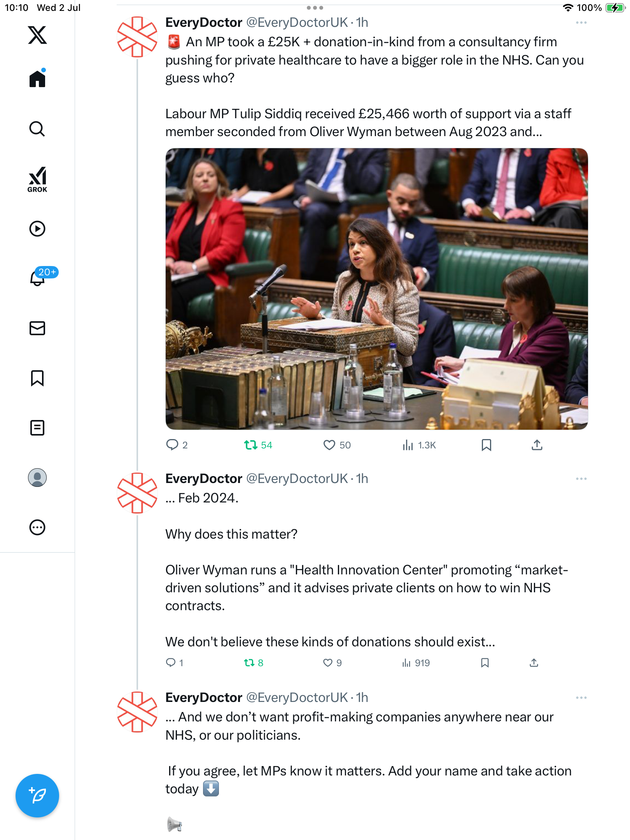This screenshot has width=630, height=840.
Task: Share the second tweet with 919 views
Action: pos(534,663)
